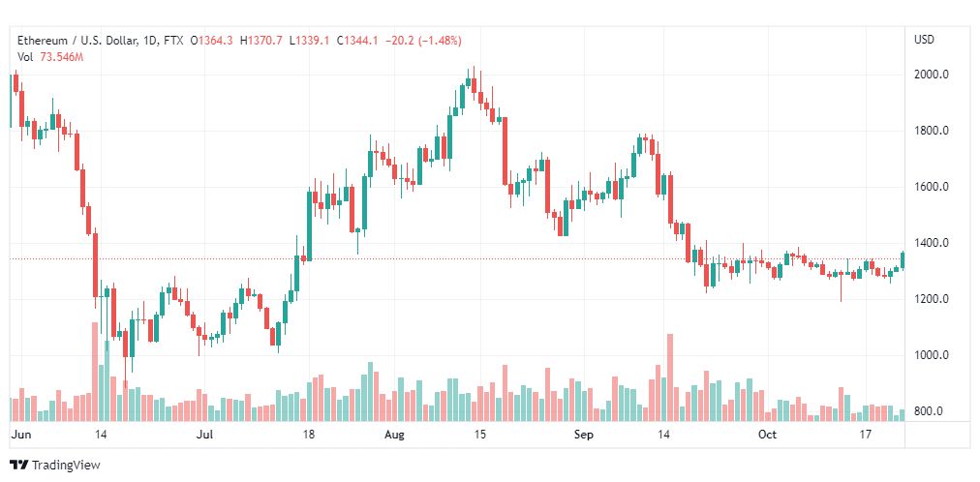This screenshot has height=482, width=980.
Task: Click the red dotted current price line
Action: click(x=456, y=258)
